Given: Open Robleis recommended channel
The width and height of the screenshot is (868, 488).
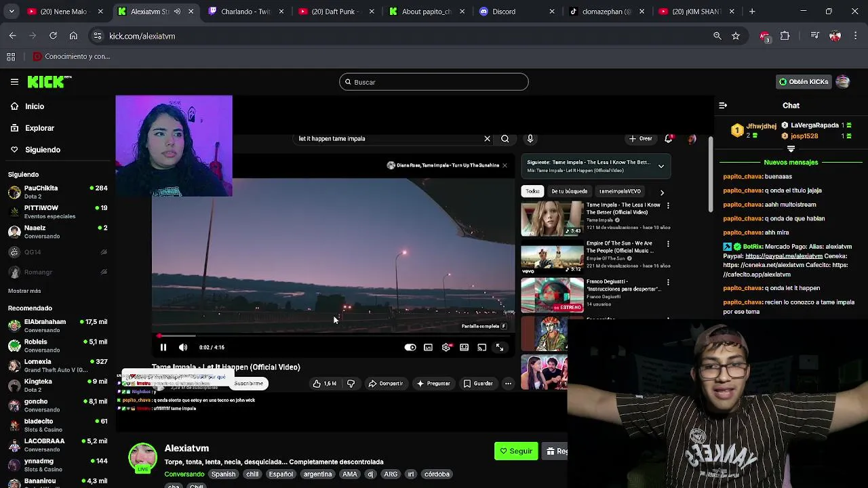Looking at the screenshot, I should point(58,346).
